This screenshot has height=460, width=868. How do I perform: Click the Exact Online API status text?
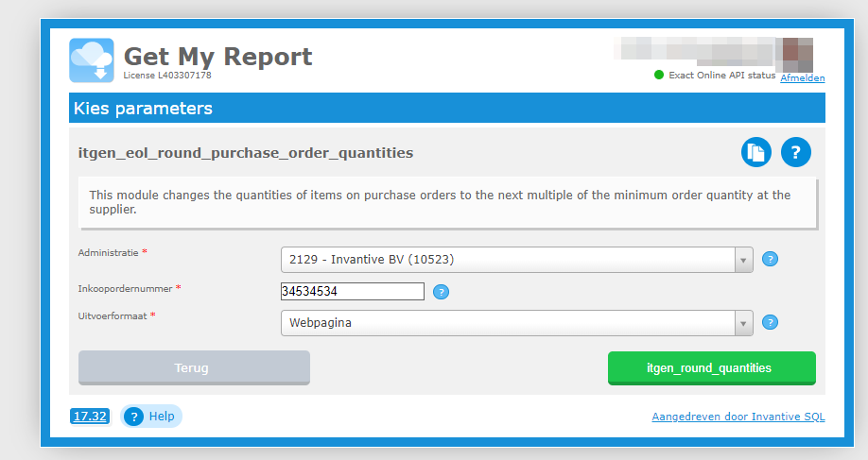721,76
